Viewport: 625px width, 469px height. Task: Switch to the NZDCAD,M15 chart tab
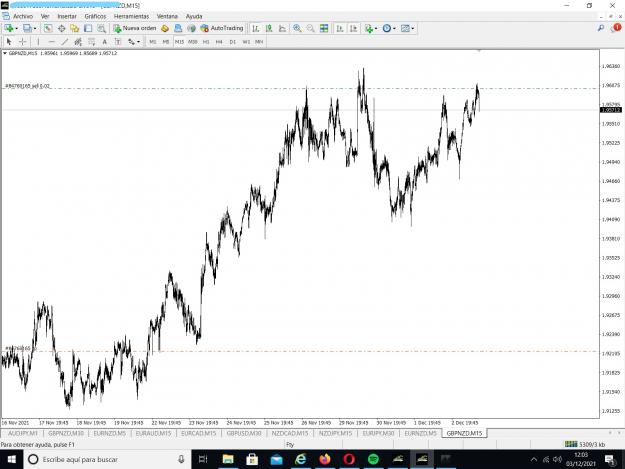click(290, 433)
